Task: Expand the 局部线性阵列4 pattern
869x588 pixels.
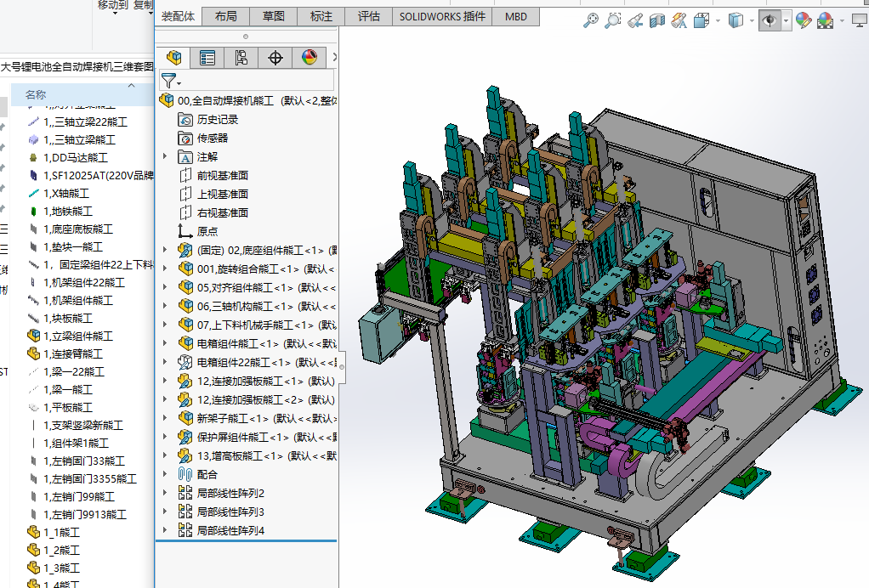Action: [x=165, y=530]
